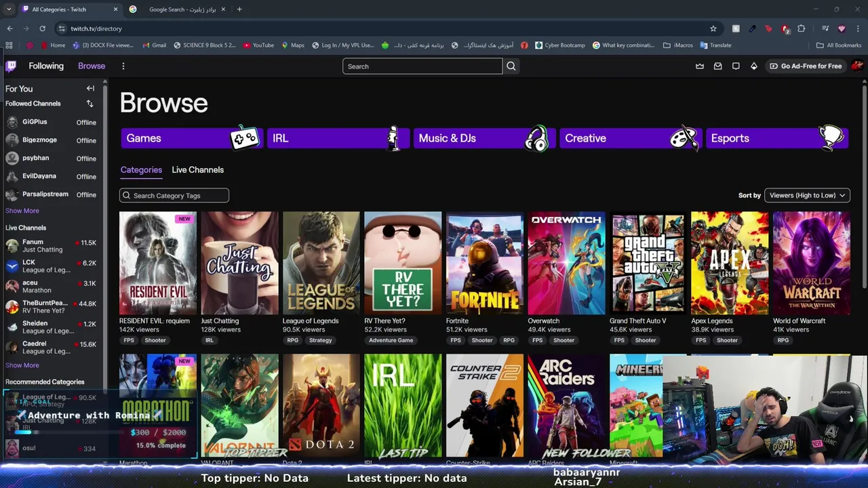868x488 pixels.
Task: Open the Maps bookmark
Action: pyautogui.click(x=292, y=45)
